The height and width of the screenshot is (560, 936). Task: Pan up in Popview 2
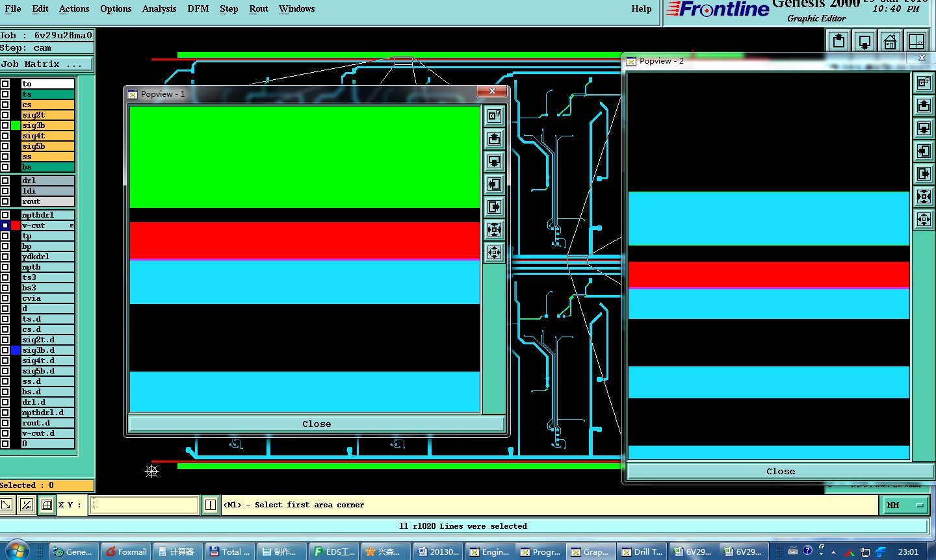pos(924,105)
